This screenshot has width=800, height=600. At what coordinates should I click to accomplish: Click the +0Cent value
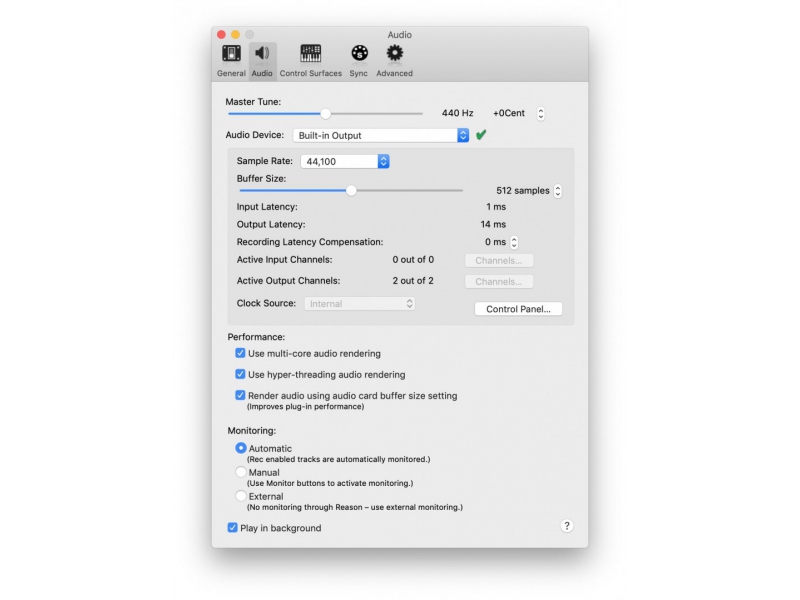tap(509, 113)
